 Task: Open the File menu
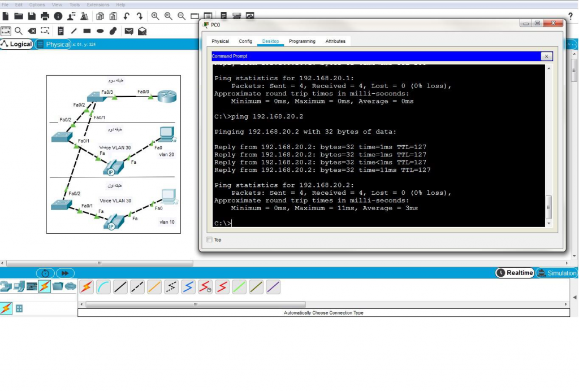5,5
